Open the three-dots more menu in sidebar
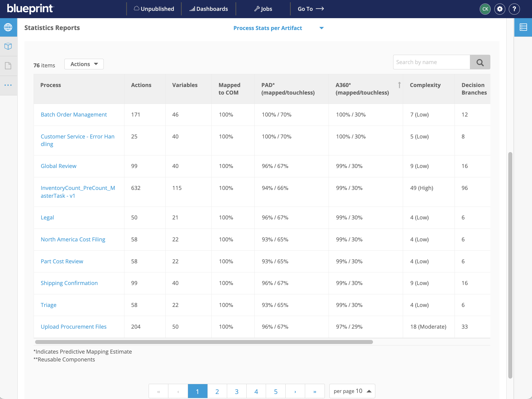Screen dimensions: 532x399 [8, 85]
